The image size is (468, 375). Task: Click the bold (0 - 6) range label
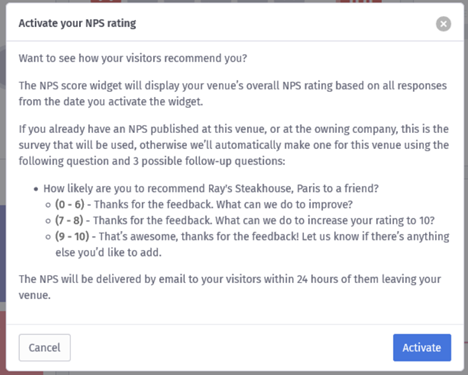tap(70, 204)
